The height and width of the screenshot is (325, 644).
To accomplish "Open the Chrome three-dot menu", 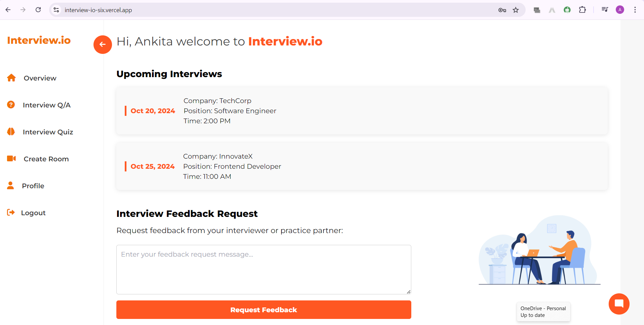I will click(635, 10).
